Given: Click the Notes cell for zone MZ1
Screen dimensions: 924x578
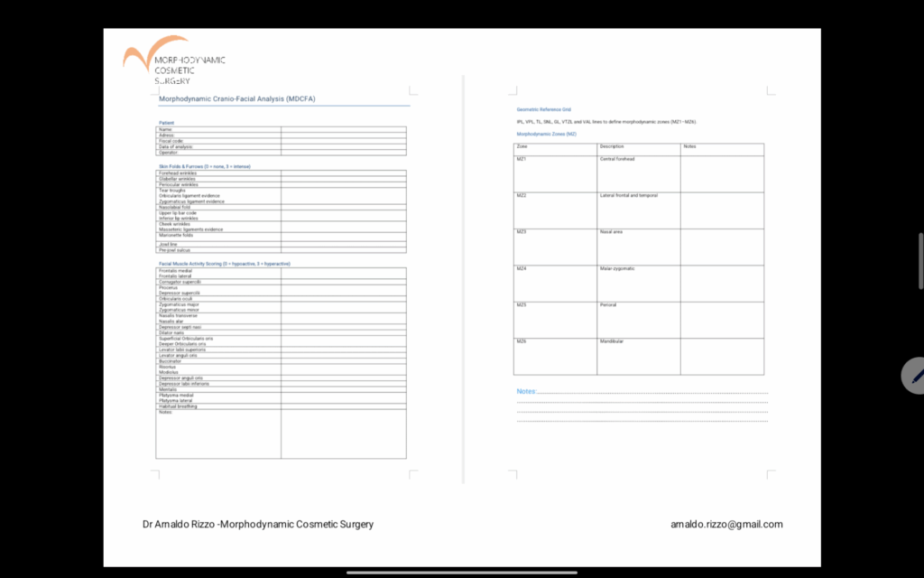Looking at the screenshot, I should click(722, 173).
